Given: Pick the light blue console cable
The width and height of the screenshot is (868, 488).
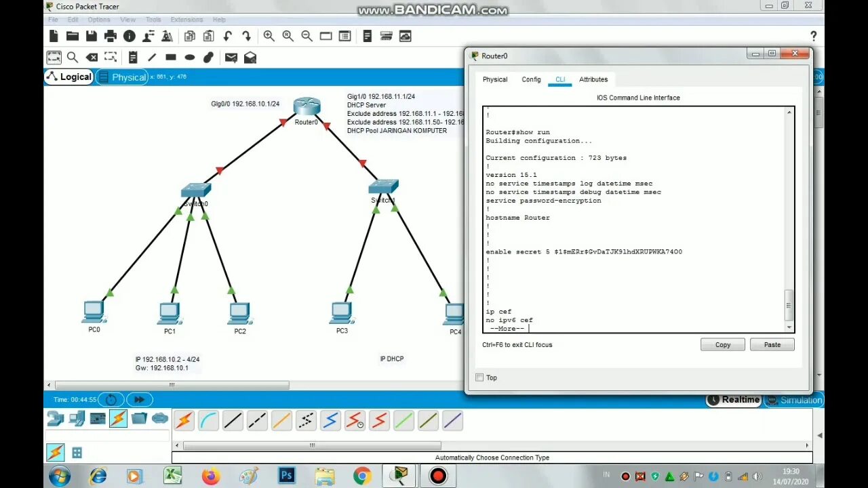Looking at the screenshot, I should tap(208, 421).
